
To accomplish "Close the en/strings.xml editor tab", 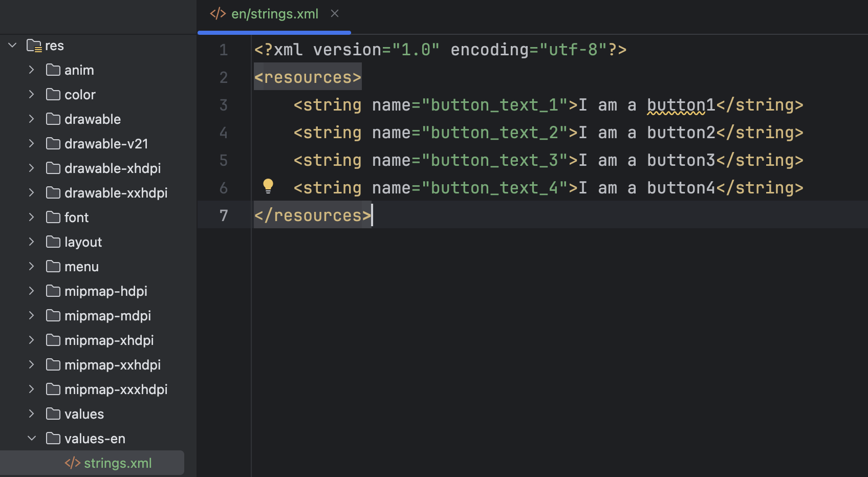I will [335, 14].
